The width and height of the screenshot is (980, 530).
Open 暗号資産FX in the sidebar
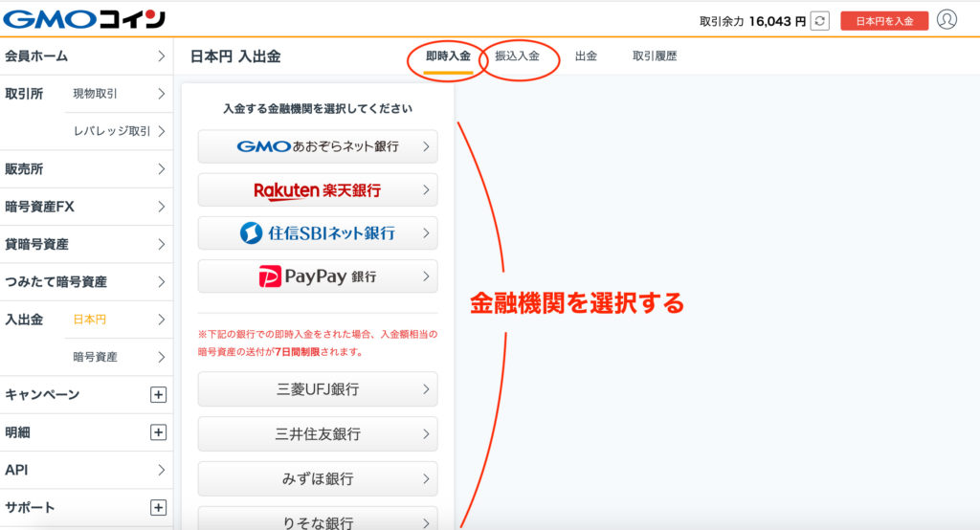[x=86, y=207]
